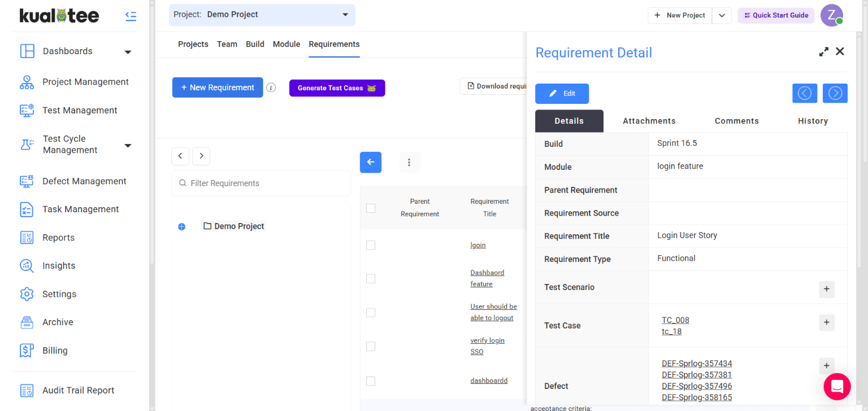Click the blue back arrow button
This screenshot has height=411, width=868.
(x=371, y=163)
